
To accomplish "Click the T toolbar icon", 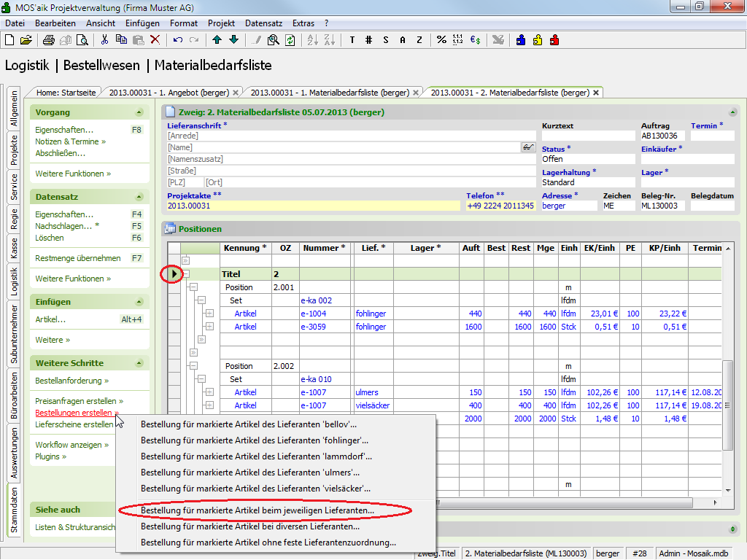I will tap(352, 40).
